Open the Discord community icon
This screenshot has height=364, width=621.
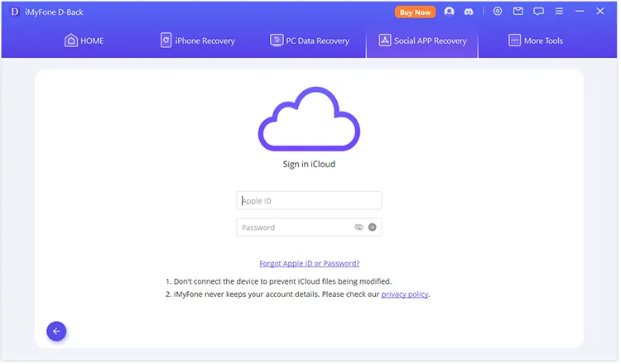coord(469,12)
